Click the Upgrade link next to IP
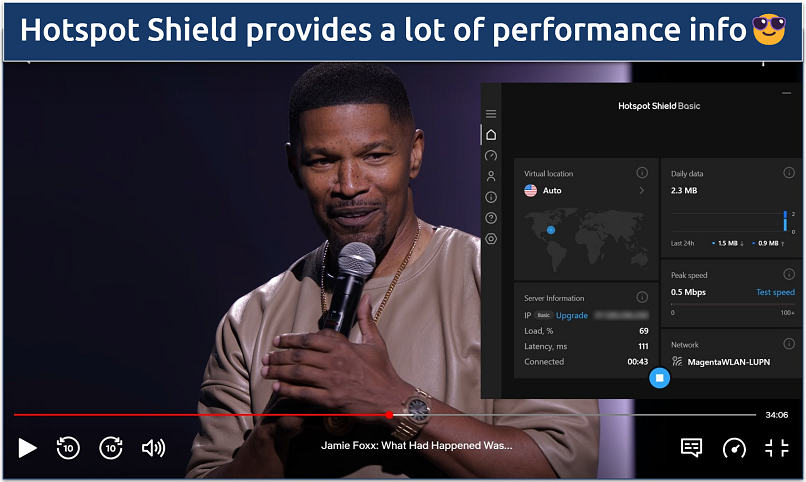 tap(572, 315)
